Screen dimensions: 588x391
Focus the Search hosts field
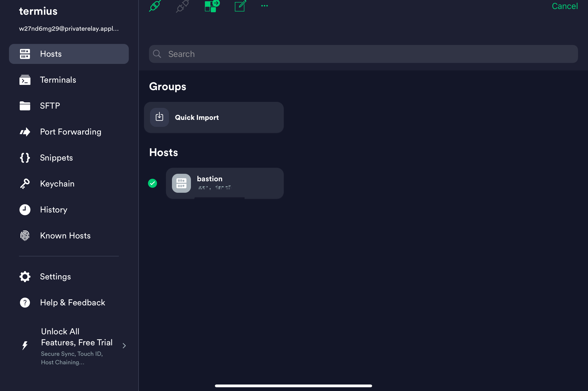click(363, 54)
